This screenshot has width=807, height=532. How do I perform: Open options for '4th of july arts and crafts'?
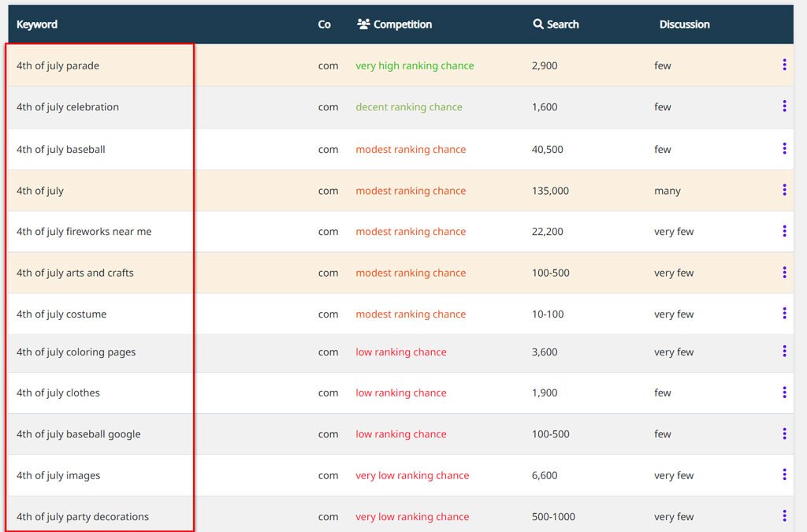click(x=784, y=272)
